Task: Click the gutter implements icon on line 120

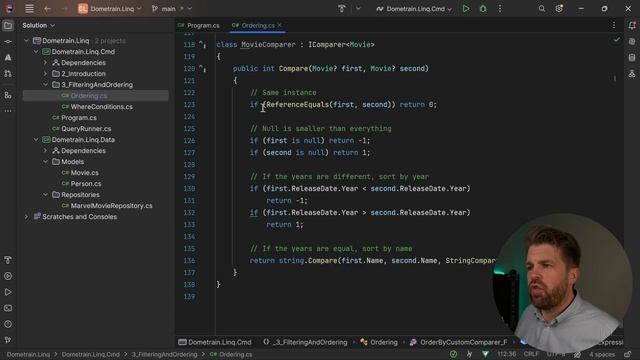Action: [202, 69]
